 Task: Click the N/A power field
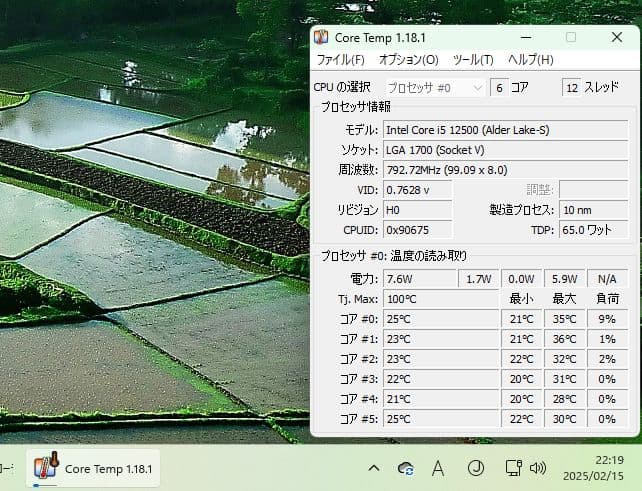[x=607, y=279]
